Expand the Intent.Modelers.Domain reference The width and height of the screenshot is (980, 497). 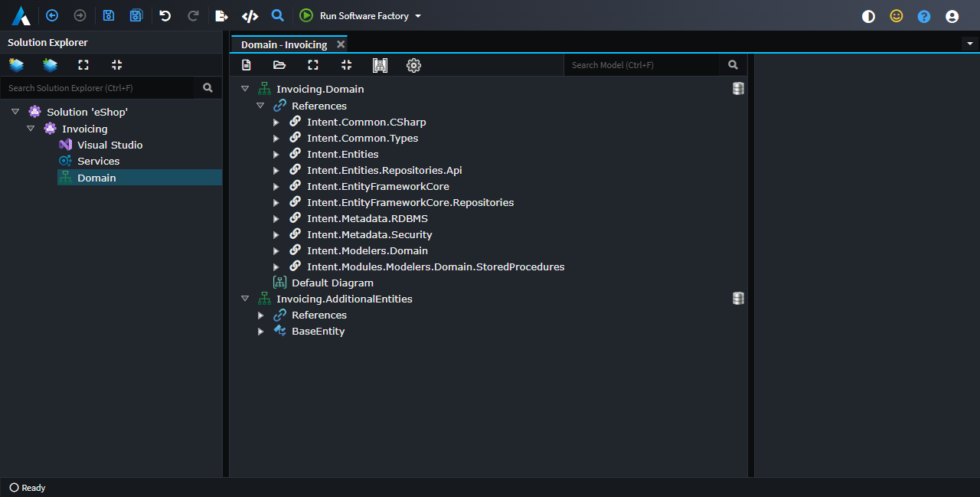(276, 250)
